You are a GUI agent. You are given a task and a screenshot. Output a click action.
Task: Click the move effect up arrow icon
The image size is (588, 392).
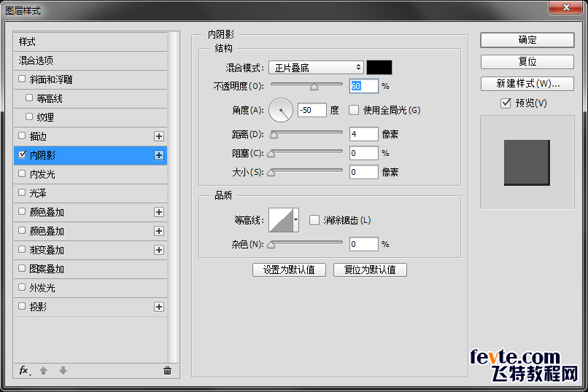[44, 371]
